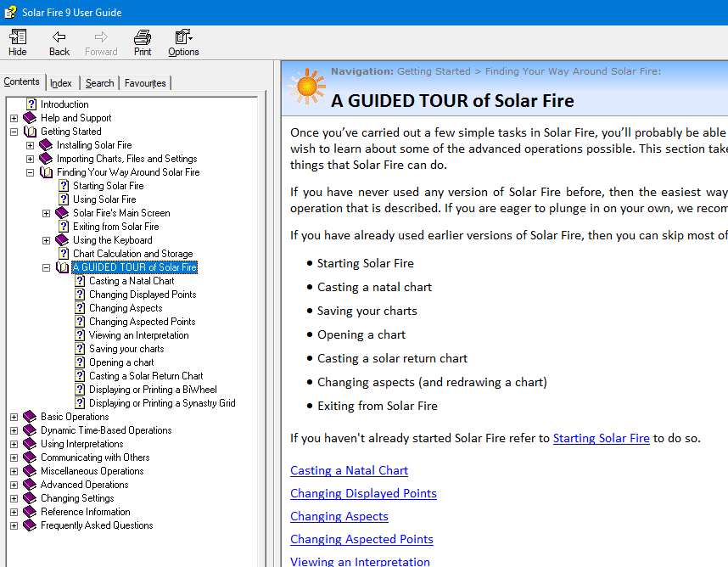Expand the Using the Keyboard node

[46, 240]
